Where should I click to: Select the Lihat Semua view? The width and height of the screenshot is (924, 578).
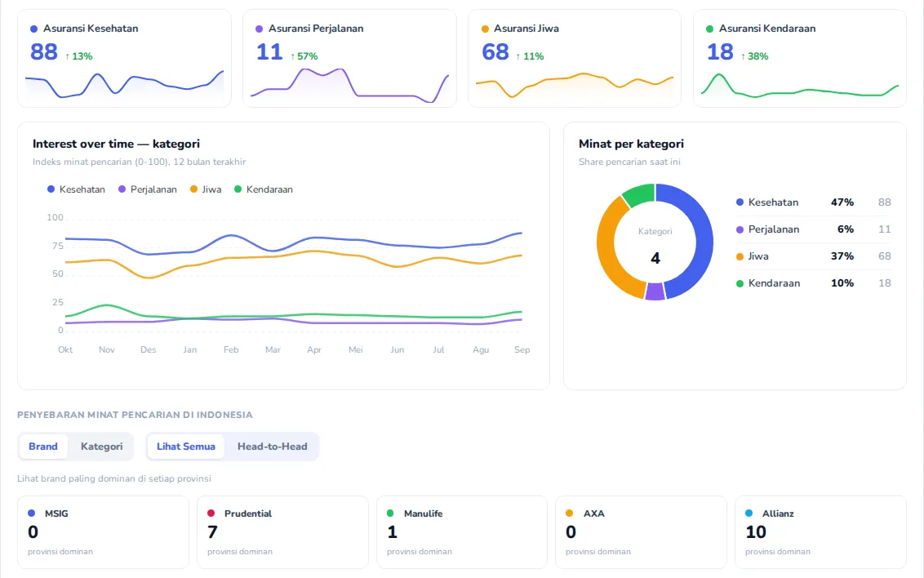(x=185, y=447)
